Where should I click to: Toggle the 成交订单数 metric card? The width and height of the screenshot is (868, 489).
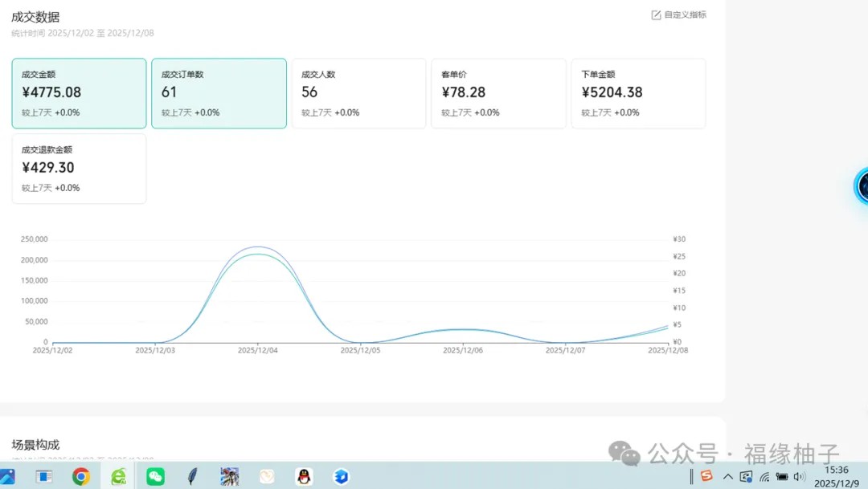click(219, 93)
